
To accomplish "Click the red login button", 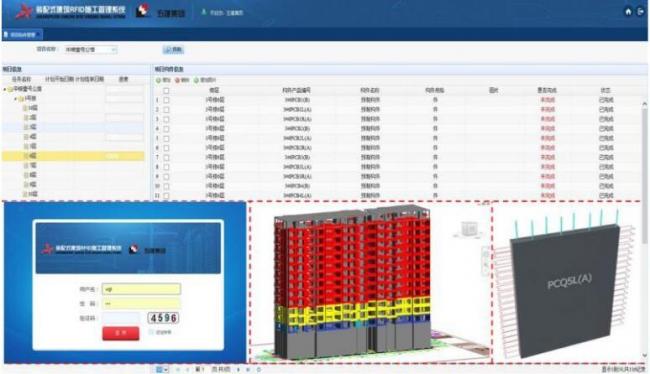I will [x=121, y=333].
